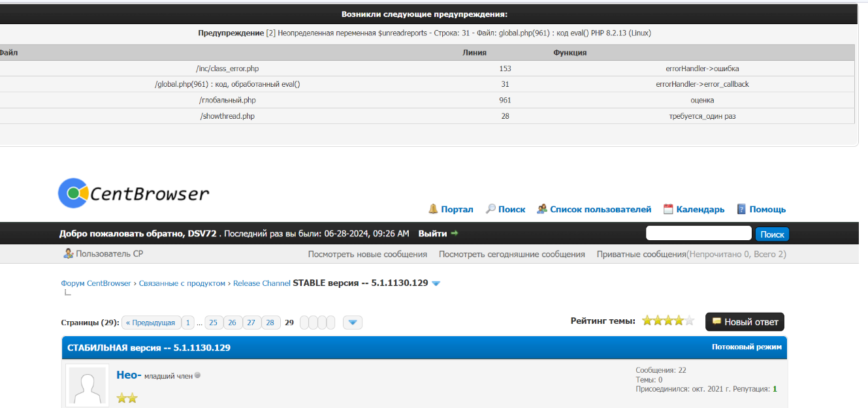Go to Форум CentBrowser breadcrumb
This screenshot has width=868, height=408.
[x=97, y=283]
